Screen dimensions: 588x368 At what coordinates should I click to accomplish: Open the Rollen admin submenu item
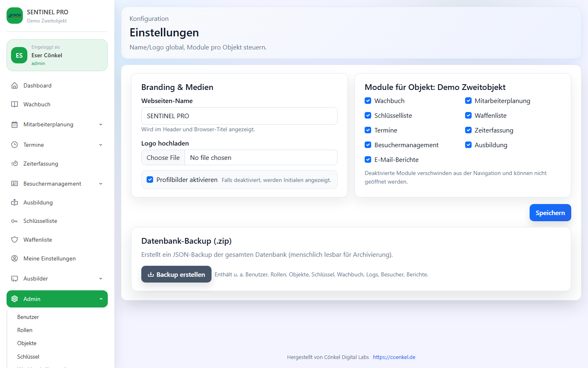coord(25,330)
